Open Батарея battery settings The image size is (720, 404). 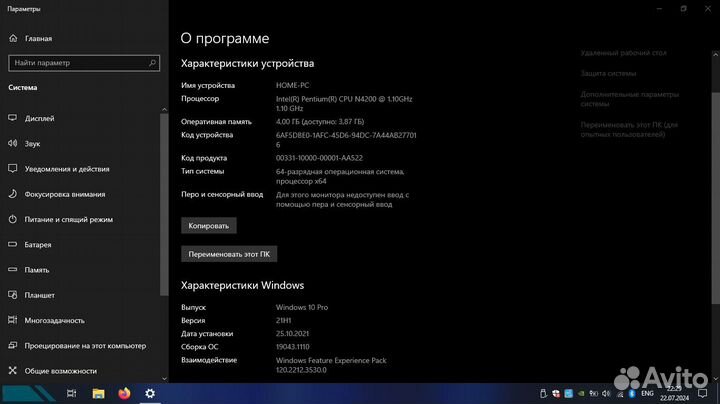coord(30,245)
